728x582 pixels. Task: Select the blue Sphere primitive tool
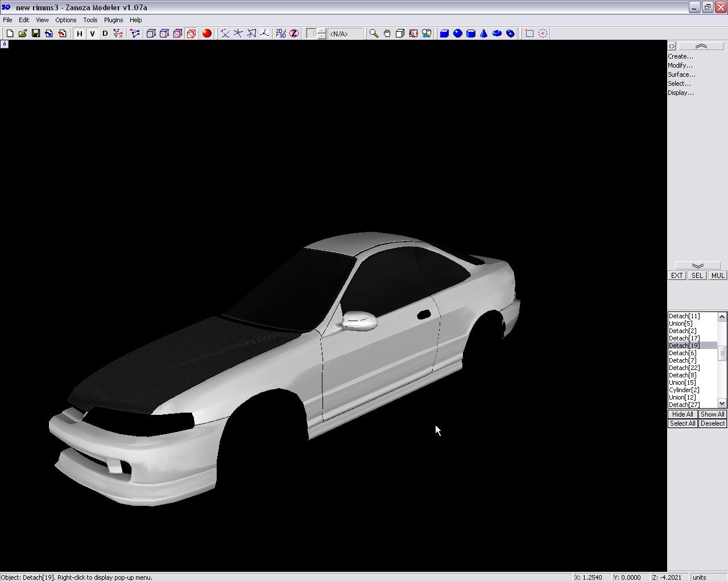[x=457, y=34]
